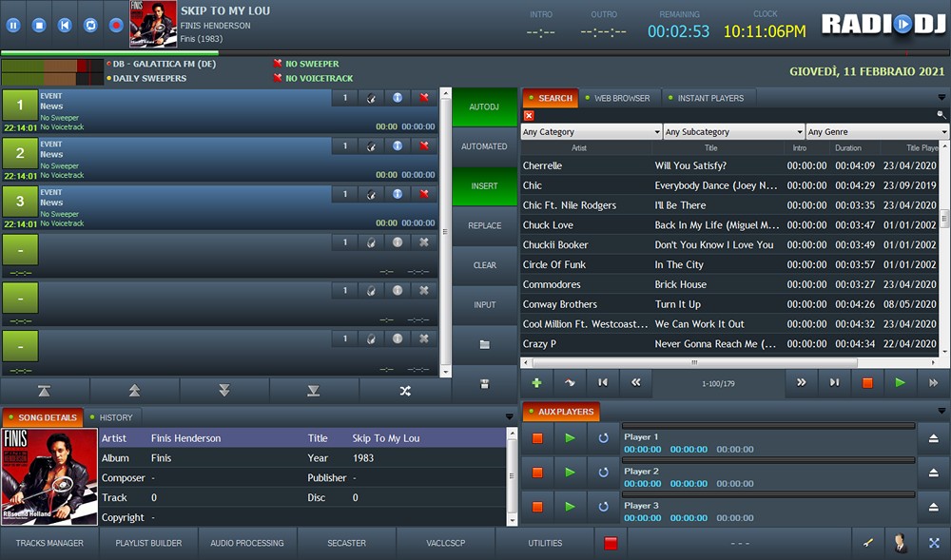
Task: Eject Aux Player 1
Action: pos(934,438)
